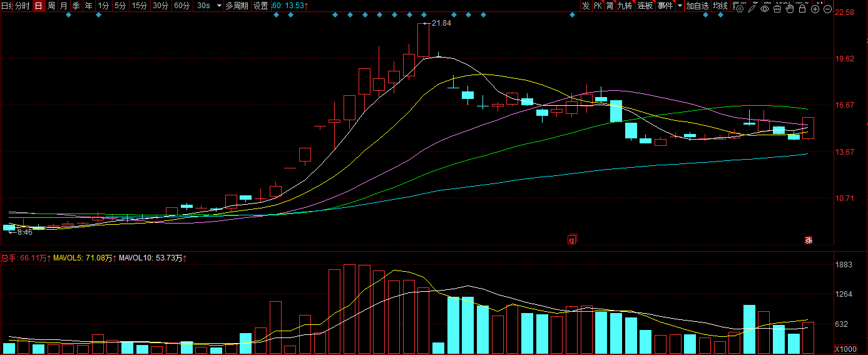Click the last red candlestick on the right

point(808,128)
